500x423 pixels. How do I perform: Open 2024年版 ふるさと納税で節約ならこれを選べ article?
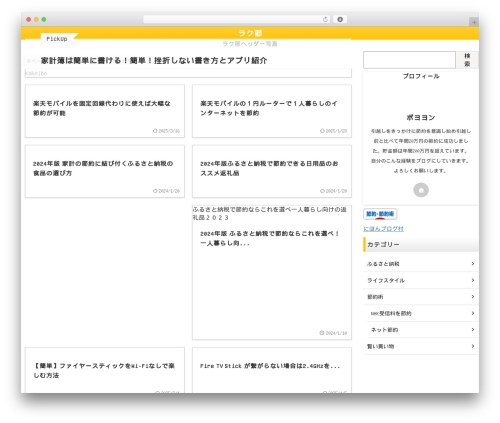pyautogui.click(x=272, y=273)
